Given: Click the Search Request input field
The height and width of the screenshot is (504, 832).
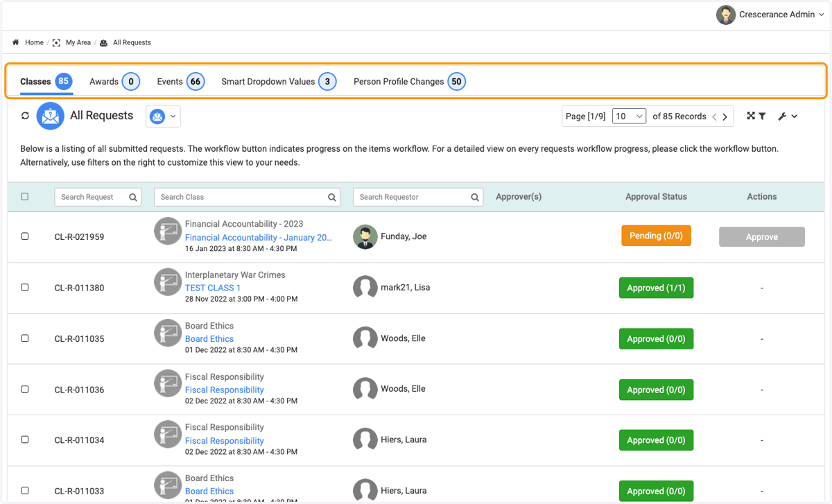Looking at the screenshot, I should pos(98,197).
